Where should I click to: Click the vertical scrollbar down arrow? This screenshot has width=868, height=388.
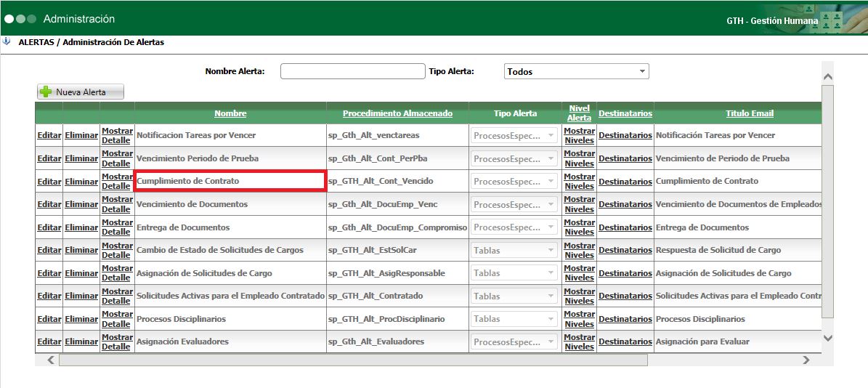[x=827, y=338]
